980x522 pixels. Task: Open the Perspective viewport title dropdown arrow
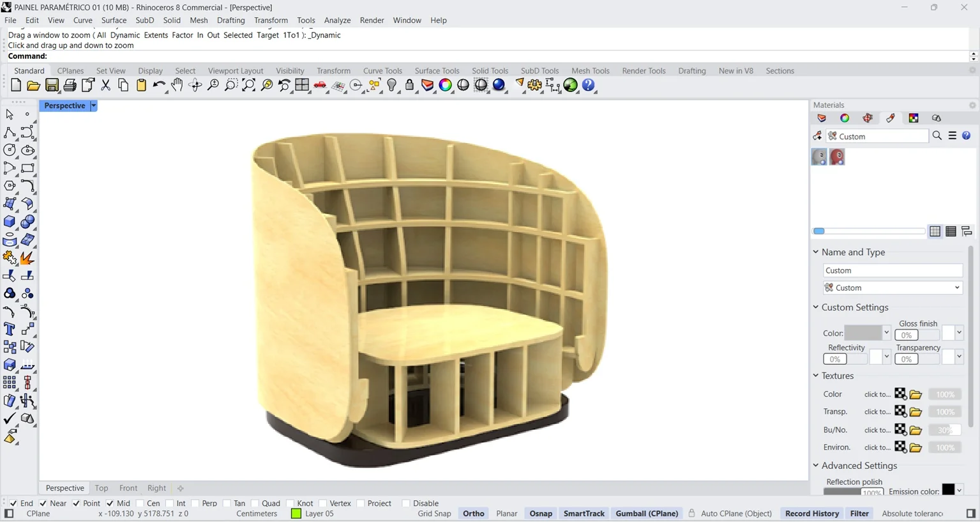coord(93,105)
